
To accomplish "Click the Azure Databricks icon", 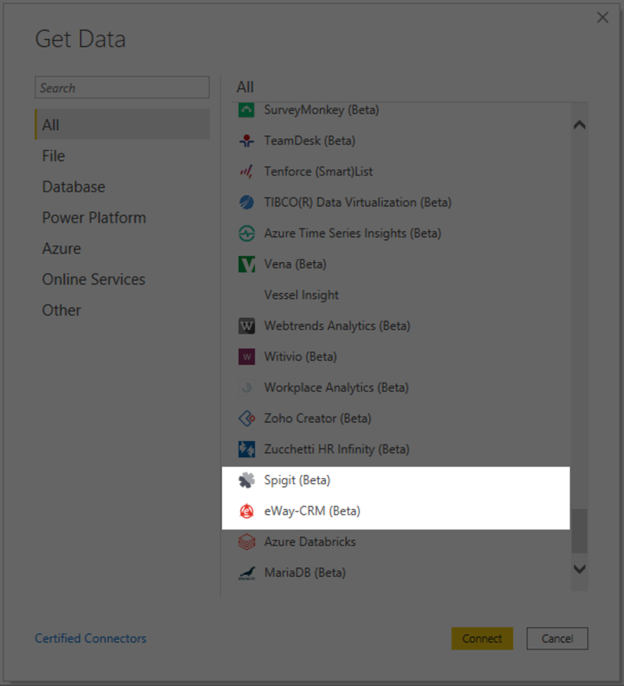I will tap(246, 542).
